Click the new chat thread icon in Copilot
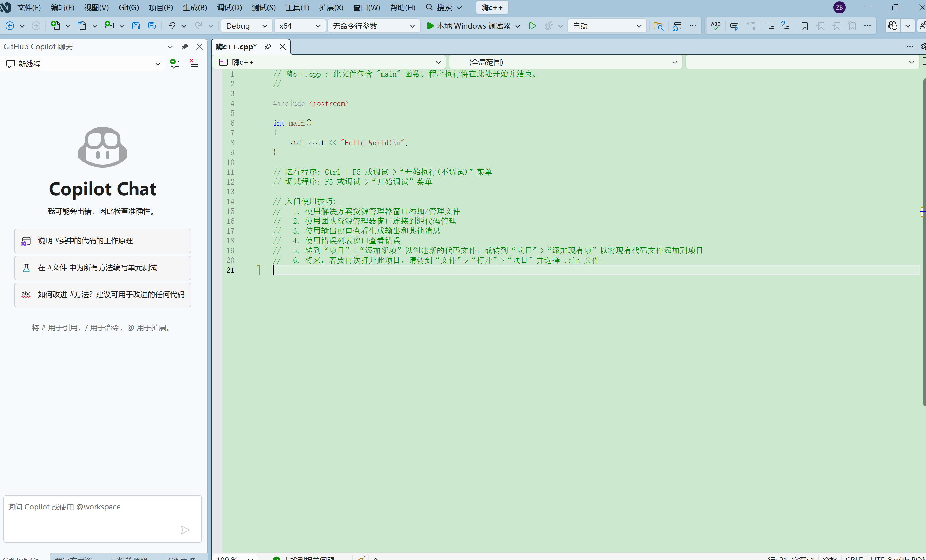926x560 pixels. click(175, 63)
